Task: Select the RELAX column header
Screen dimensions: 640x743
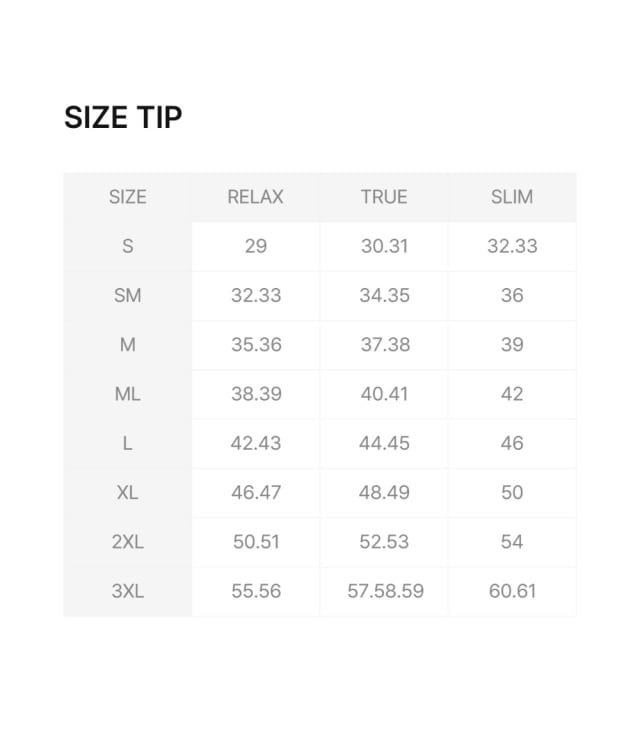Action: pos(255,197)
